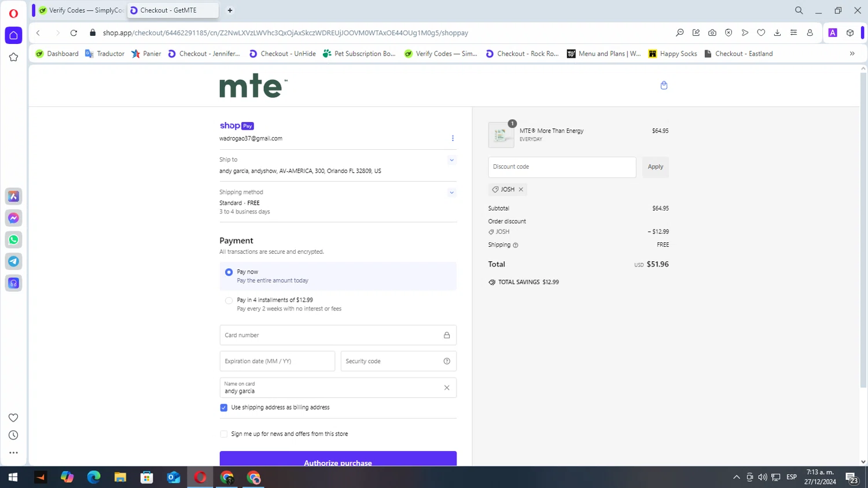868x488 pixels.
Task: Open Panier bookmark
Action: [146, 54]
